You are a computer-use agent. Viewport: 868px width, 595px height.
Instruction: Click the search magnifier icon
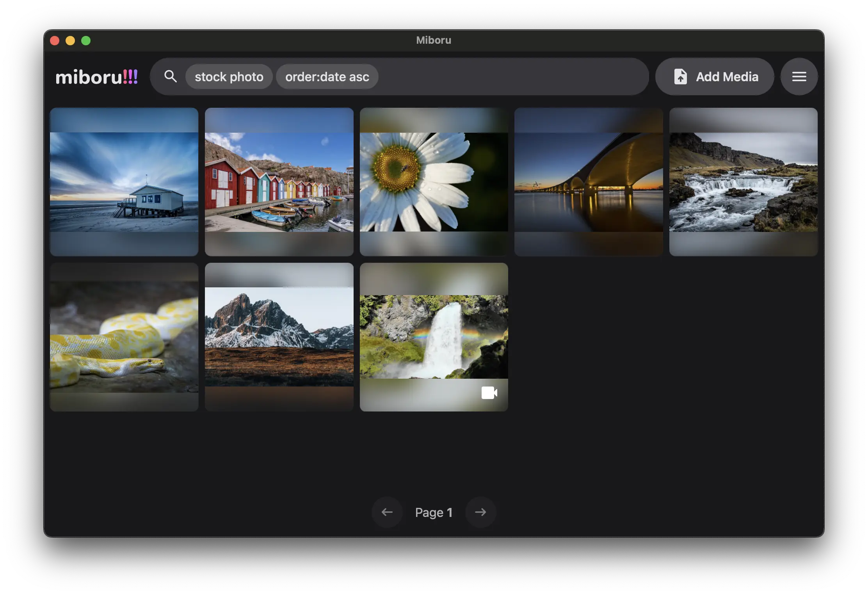coord(171,77)
